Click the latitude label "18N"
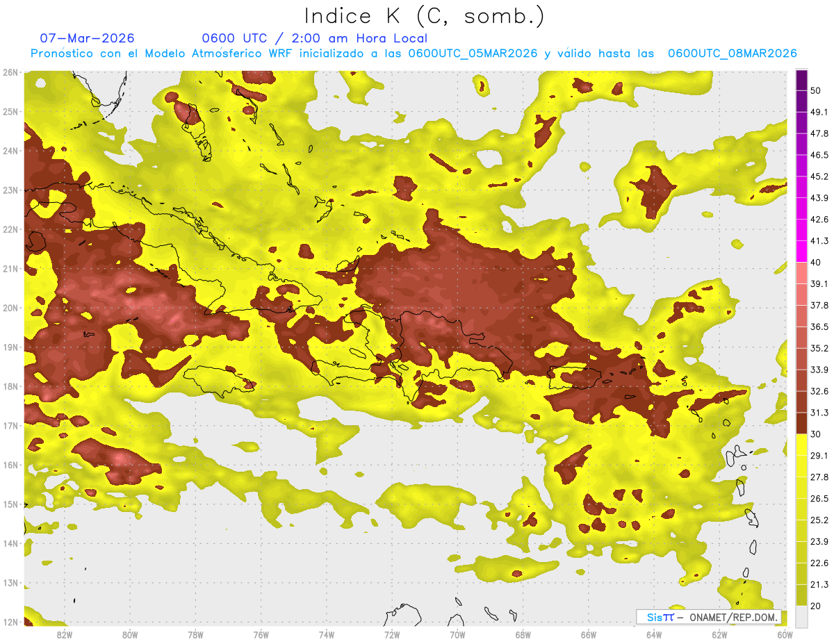The width and height of the screenshot is (834, 644). pos(10,386)
